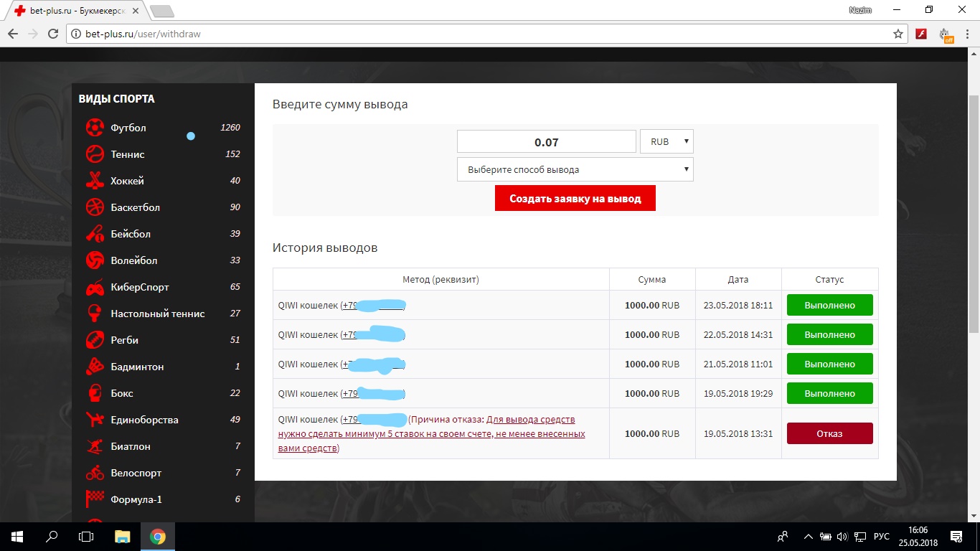This screenshot has width=980, height=551.
Task: Select the Велоспорт cyclist icon
Action: tap(95, 473)
